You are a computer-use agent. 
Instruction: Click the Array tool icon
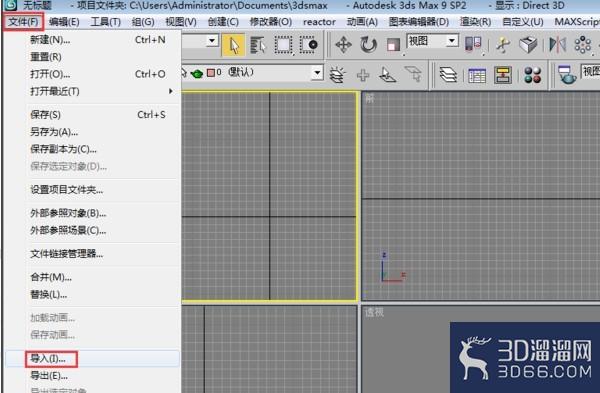click(582, 45)
